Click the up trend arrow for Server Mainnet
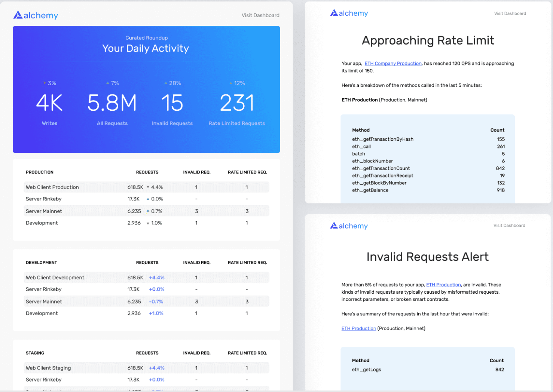Image resolution: width=553 pixels, height=392 pixels. (148, 211)
